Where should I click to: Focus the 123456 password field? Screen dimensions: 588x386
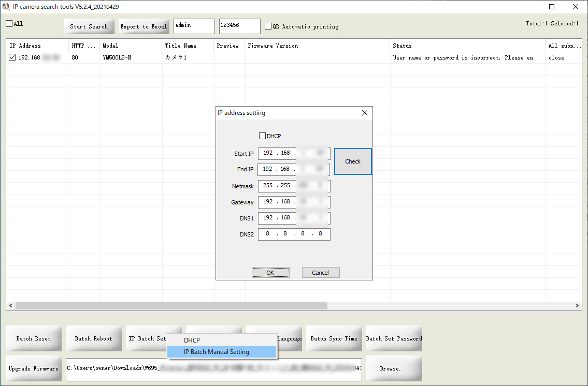(x=239, y=26)
